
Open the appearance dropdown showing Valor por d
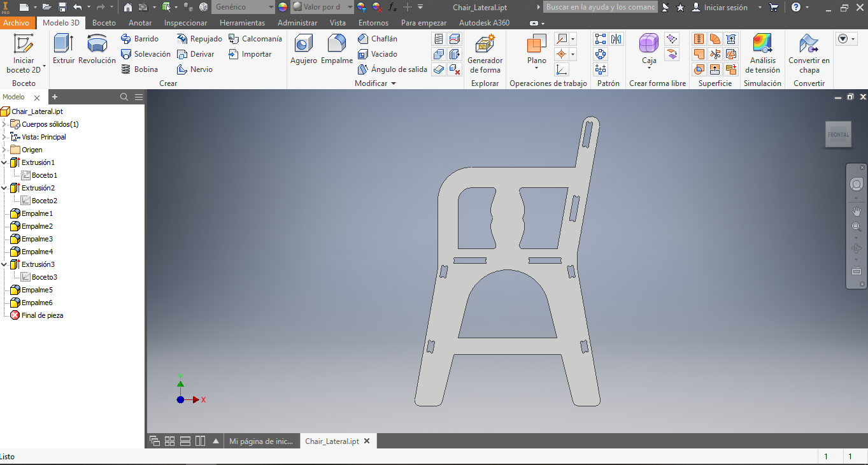point(323,7)
